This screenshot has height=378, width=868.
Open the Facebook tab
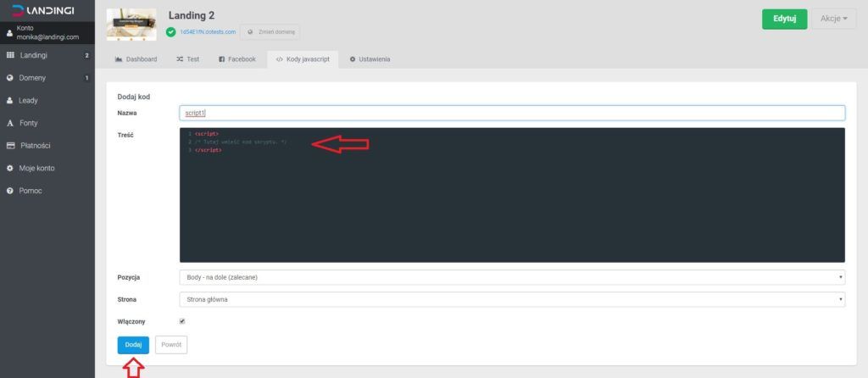[236, 59]
